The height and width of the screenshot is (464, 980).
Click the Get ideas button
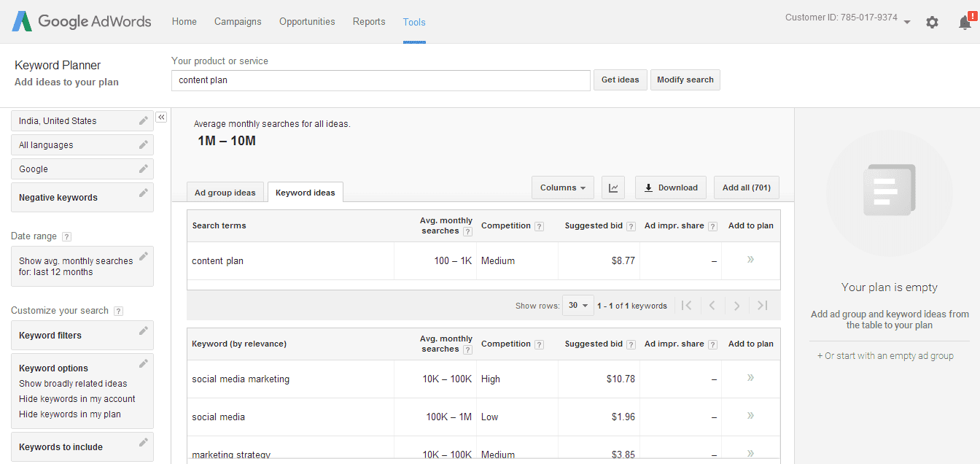621,80
